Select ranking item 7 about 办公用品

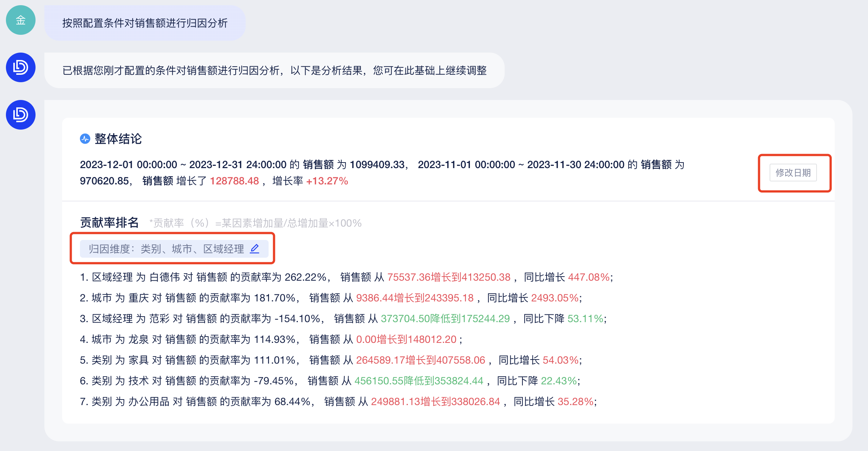point(338,402)
